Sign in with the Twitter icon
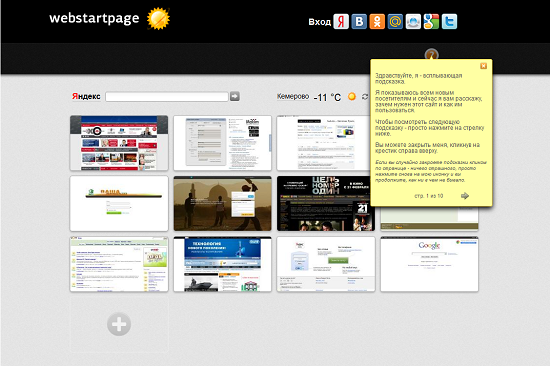Image resolution: width=550 pixels, height=366 pixels. coord(449,22)
